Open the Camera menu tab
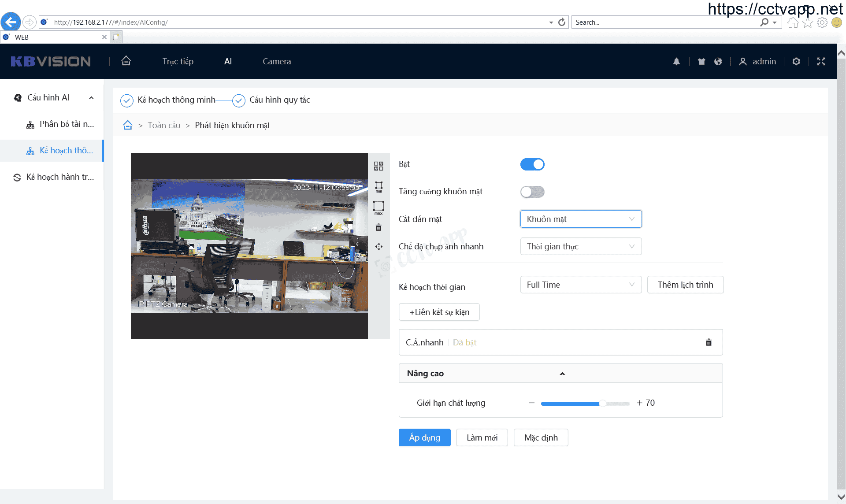Viewport: 846px width, 504px height. coord(277,62)
